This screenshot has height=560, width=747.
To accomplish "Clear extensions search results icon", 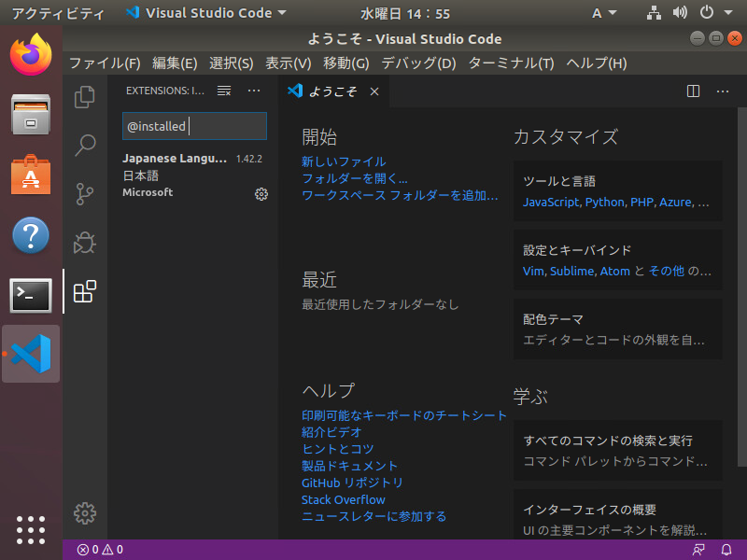I will (x=224, y=91).
